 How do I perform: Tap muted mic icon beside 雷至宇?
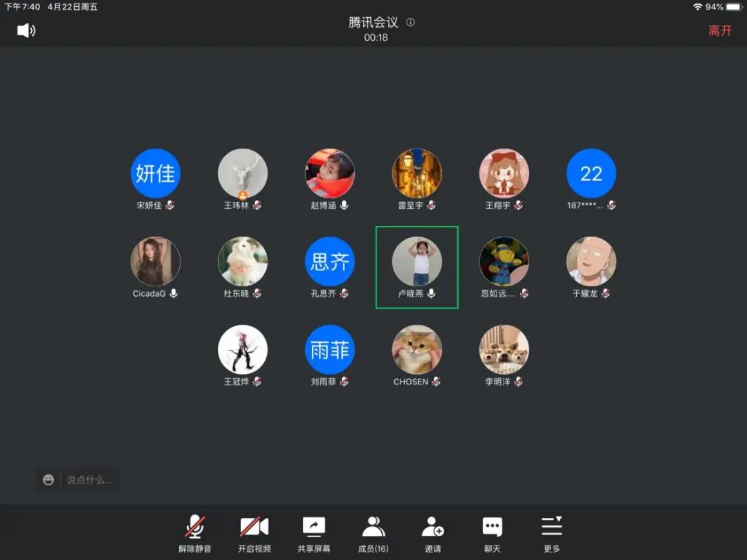coord(431,205)
